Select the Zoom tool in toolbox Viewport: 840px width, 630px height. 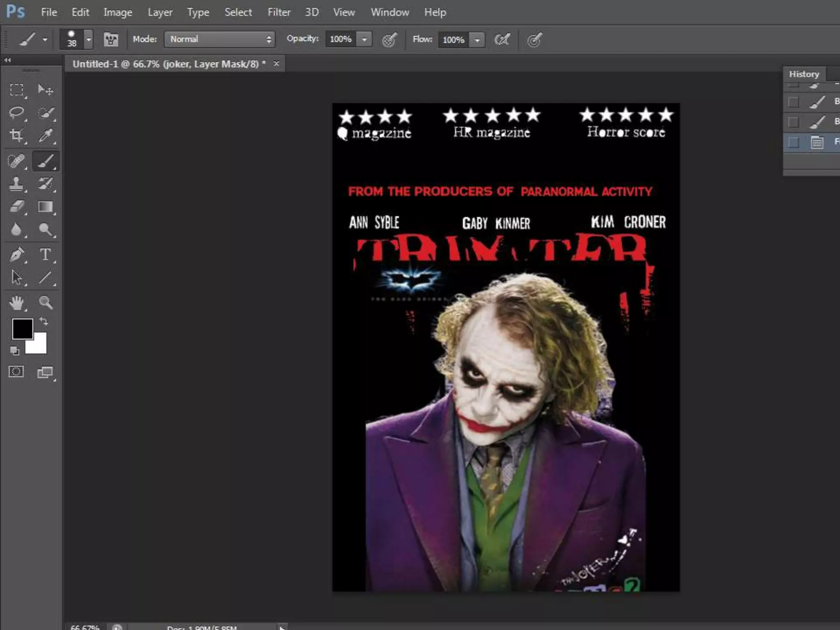pos(46,303)
